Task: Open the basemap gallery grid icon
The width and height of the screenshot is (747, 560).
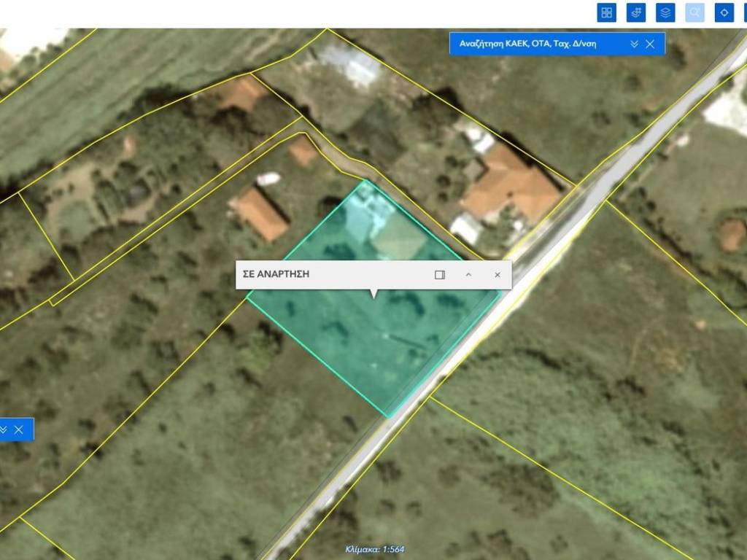Action: click(607, 12)
